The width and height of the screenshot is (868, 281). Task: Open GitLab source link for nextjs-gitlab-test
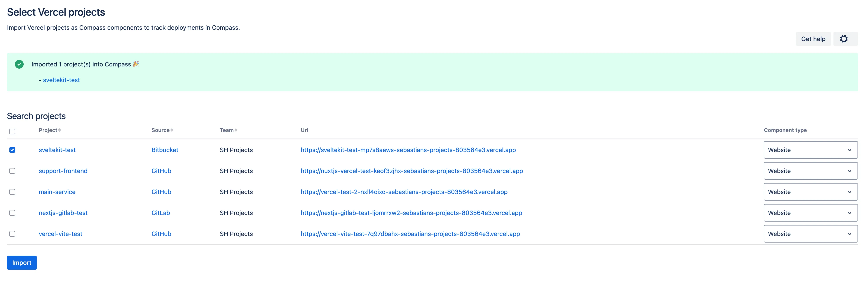pos(160,213)
